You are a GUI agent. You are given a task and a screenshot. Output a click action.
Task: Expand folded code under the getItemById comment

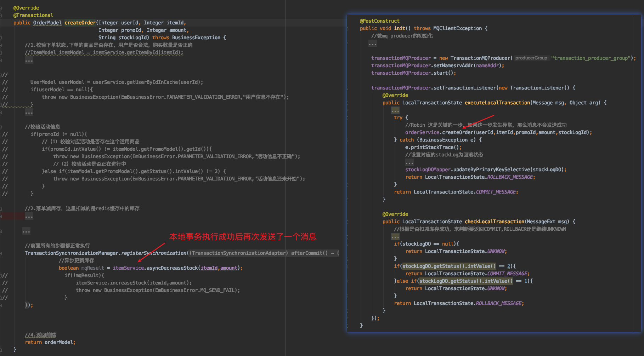tap(29, 61)
